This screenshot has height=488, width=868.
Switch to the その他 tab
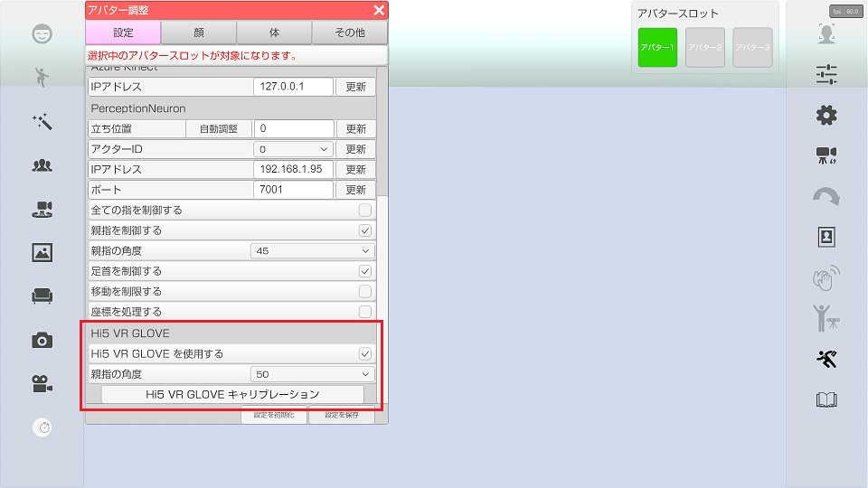coord(350,33)
